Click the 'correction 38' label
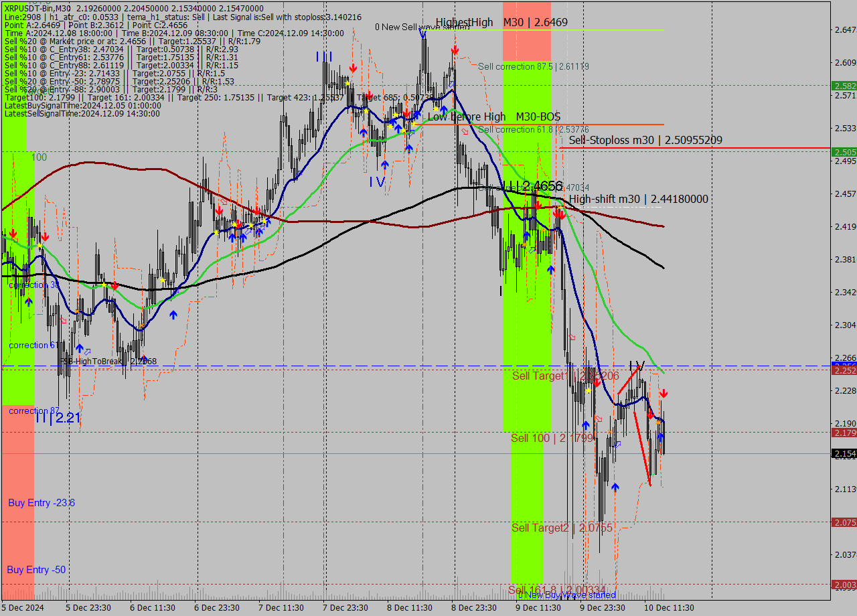This screenshot has width=857, height=616. click(34, 285)
